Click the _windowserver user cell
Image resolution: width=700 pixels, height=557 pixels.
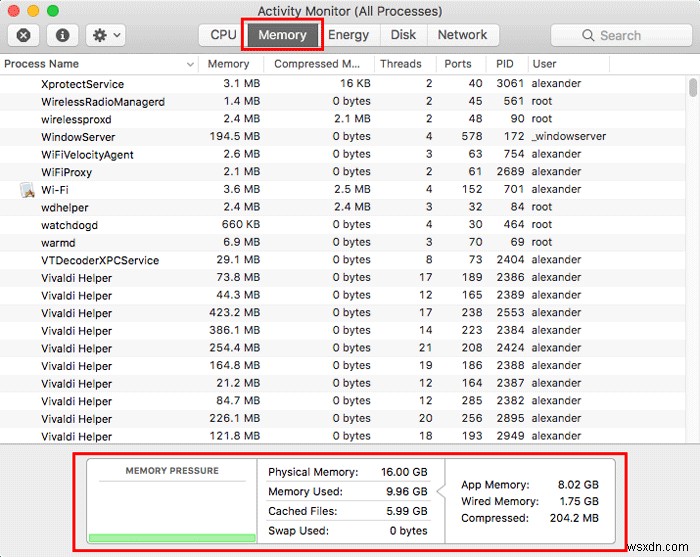point(568,137)
